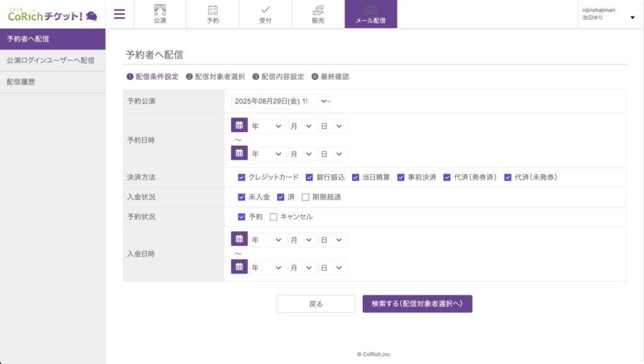The height and width of the screenshot is (364, 644).
Task: Open the 販売 sales section
Action: (x=318, y=14)
